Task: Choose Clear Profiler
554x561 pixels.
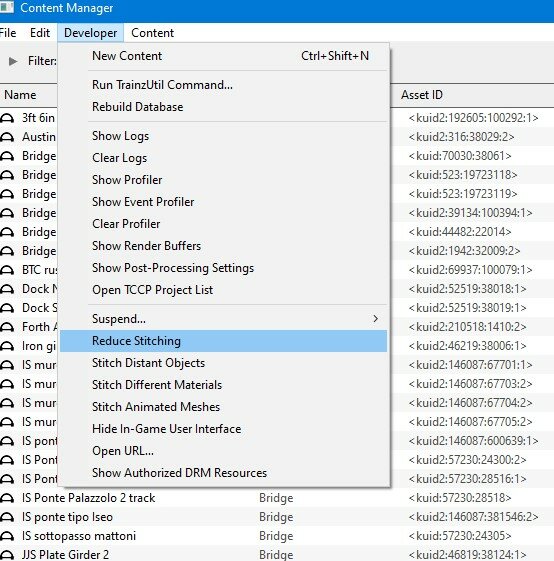Action: click(x=223, y=224)
